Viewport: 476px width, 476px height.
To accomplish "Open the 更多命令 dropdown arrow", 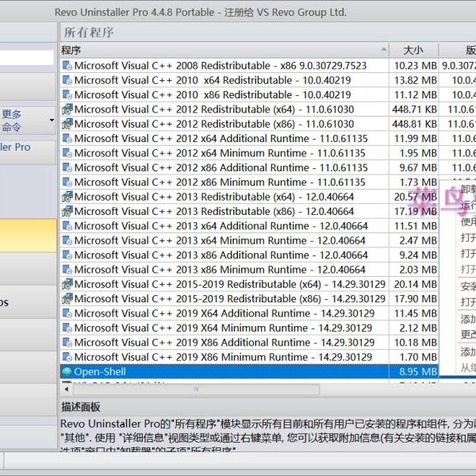I will coord(52,121).
